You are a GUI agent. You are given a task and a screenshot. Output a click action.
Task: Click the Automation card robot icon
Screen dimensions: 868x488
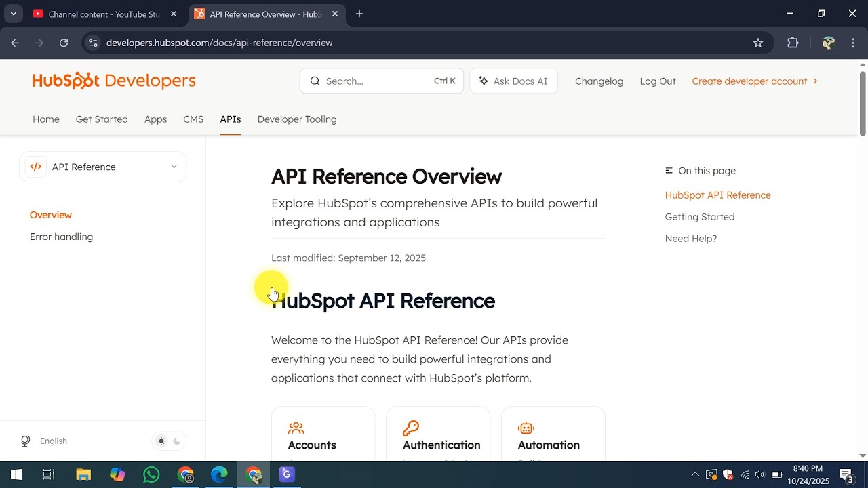(526, 428)
